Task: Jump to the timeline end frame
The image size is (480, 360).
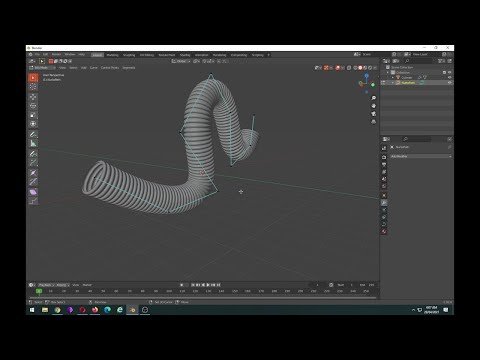Action: point(219,285)
